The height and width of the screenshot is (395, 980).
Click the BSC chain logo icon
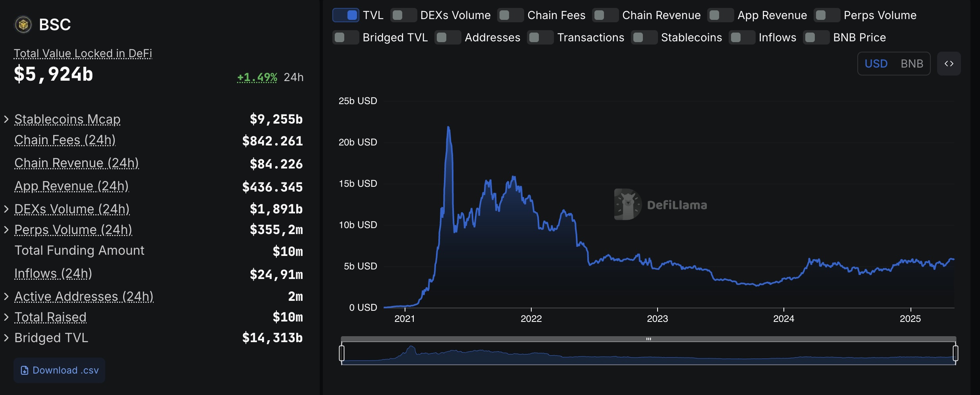[x=23, y=25]
